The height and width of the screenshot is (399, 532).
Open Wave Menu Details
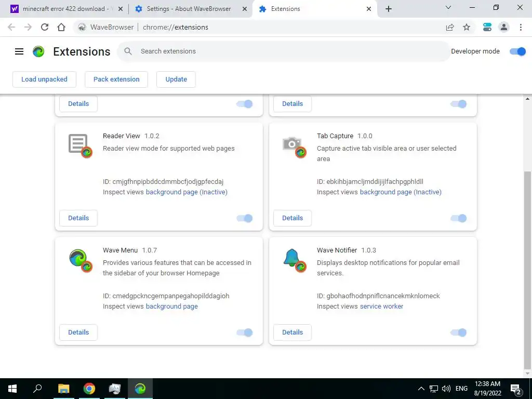(78, 332)
